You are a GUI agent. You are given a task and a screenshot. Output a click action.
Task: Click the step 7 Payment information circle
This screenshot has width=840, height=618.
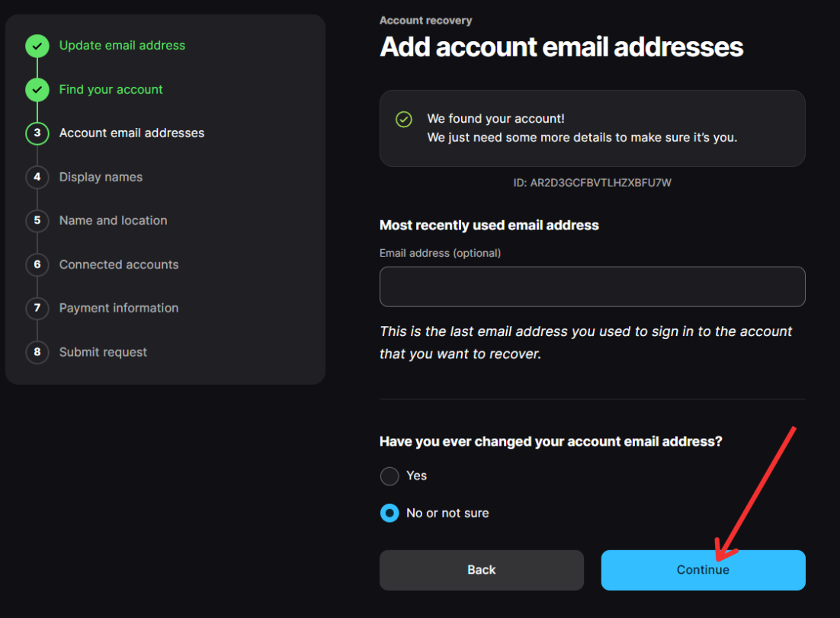coord(37,309)
